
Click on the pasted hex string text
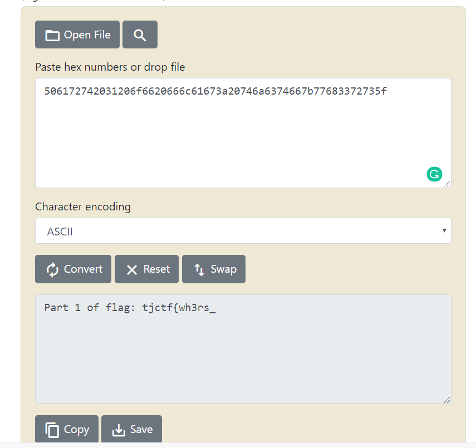pos(215,91)
